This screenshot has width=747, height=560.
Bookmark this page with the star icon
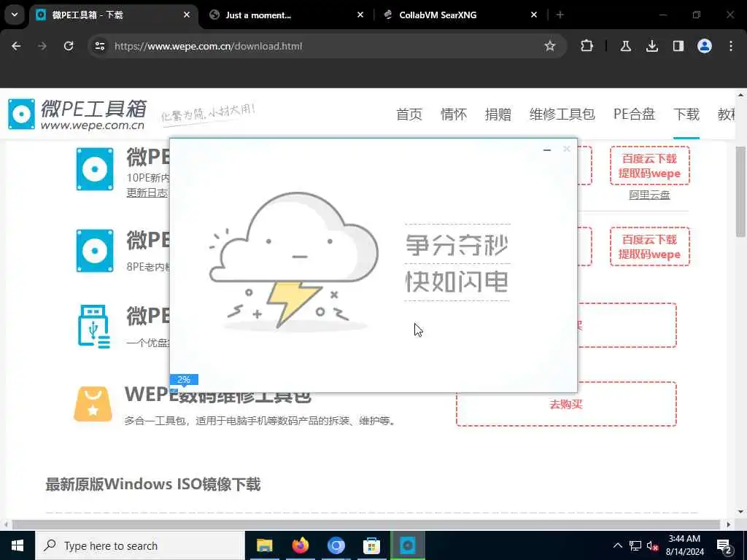coord(550,46)
